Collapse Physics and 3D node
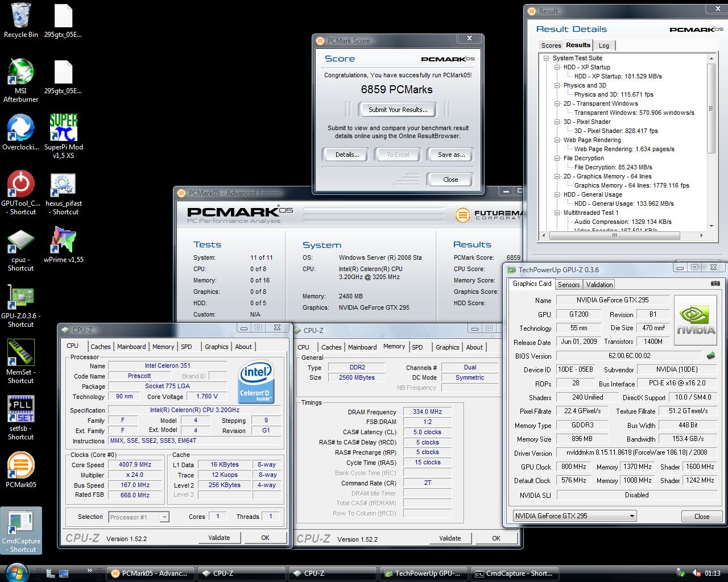 (557, 85)
